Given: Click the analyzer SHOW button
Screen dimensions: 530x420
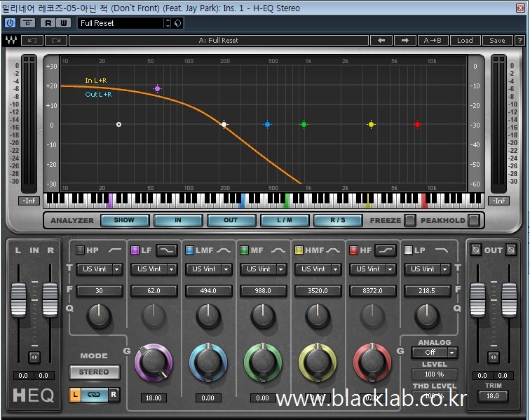Looking at the screenshot, I should click(x=124, y=220).
